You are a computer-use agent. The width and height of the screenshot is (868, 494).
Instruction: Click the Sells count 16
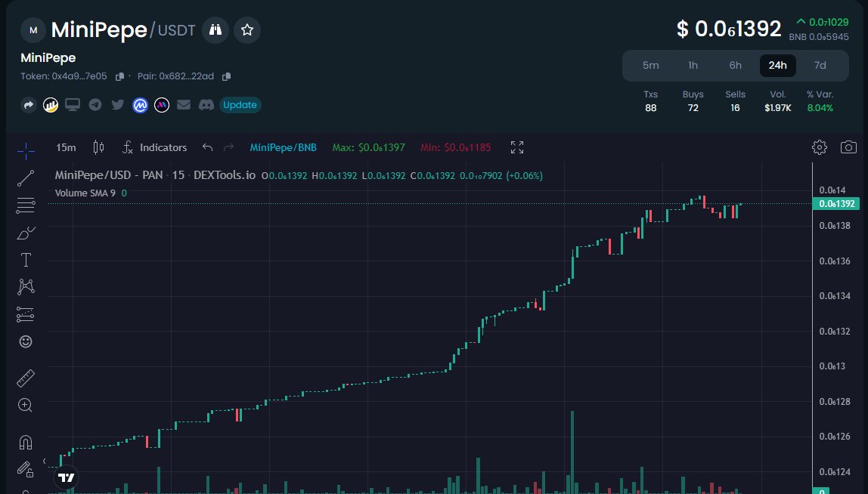pos(735,108)
